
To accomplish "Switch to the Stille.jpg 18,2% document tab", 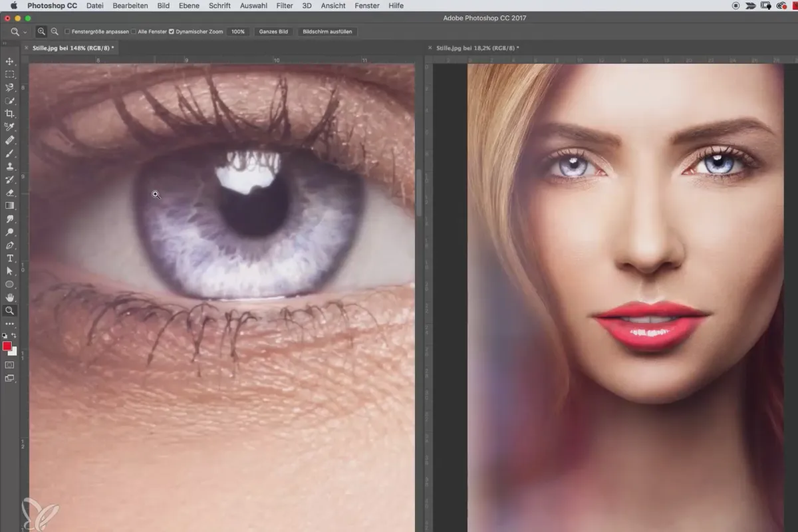I will [477, 48].
